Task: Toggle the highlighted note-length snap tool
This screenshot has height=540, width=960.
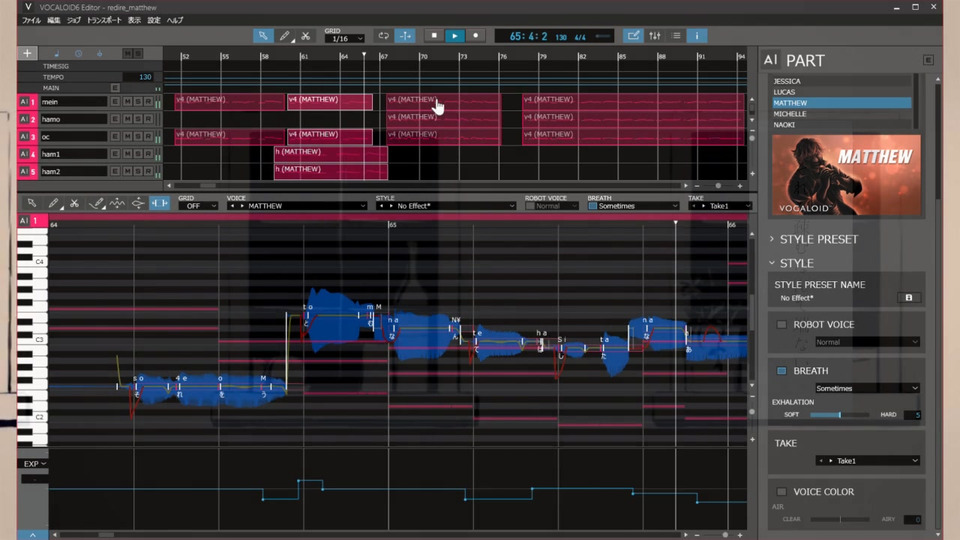Action: [159, 203]
